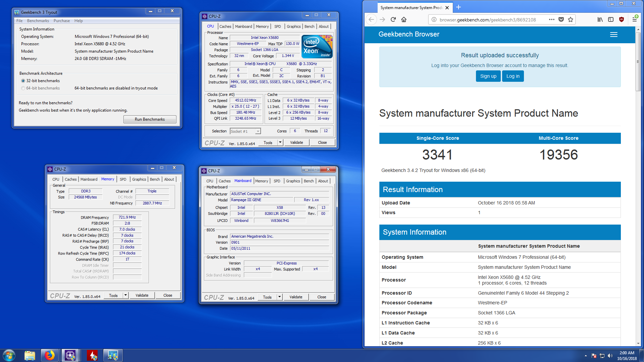This screenshot has height=362, width=644.
Task: Click scrollbar down arrow in Firefox
Action: pyautogui.click(x=638, y=344)
